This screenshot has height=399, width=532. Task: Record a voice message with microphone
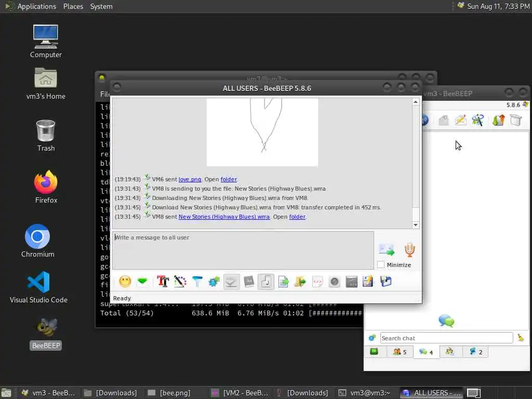pyautogui.click(x=409, y=250)
